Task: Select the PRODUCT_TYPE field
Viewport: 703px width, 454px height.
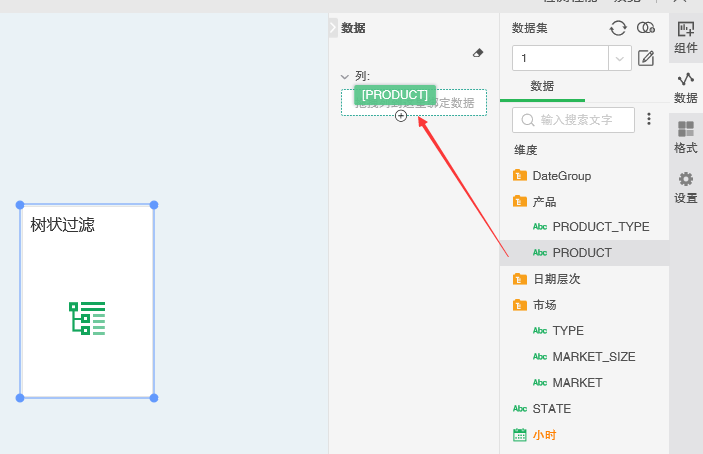Action: pos(600,227)
